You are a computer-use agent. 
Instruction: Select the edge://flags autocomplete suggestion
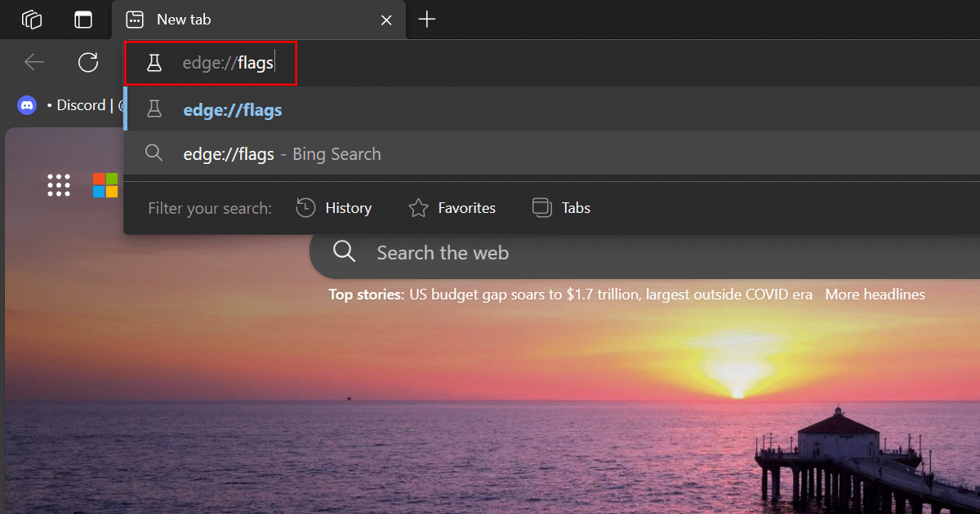pos(232,109)
